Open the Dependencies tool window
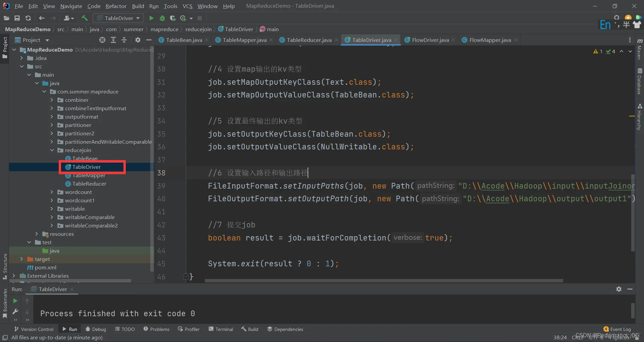The image size is (644, 342). point(285,329)
